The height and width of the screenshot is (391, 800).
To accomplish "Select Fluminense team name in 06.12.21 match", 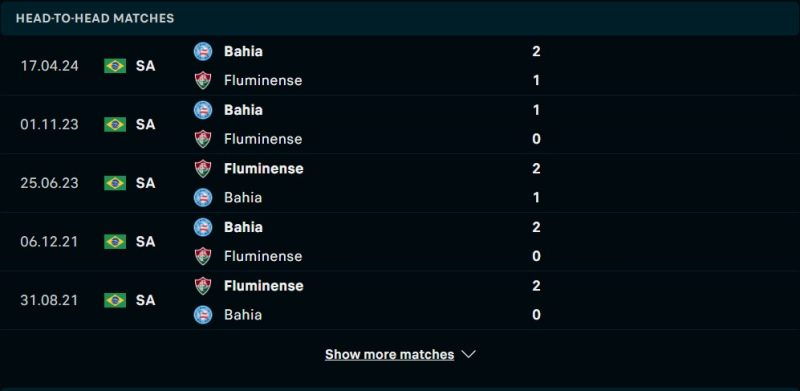I will (263, 256).
